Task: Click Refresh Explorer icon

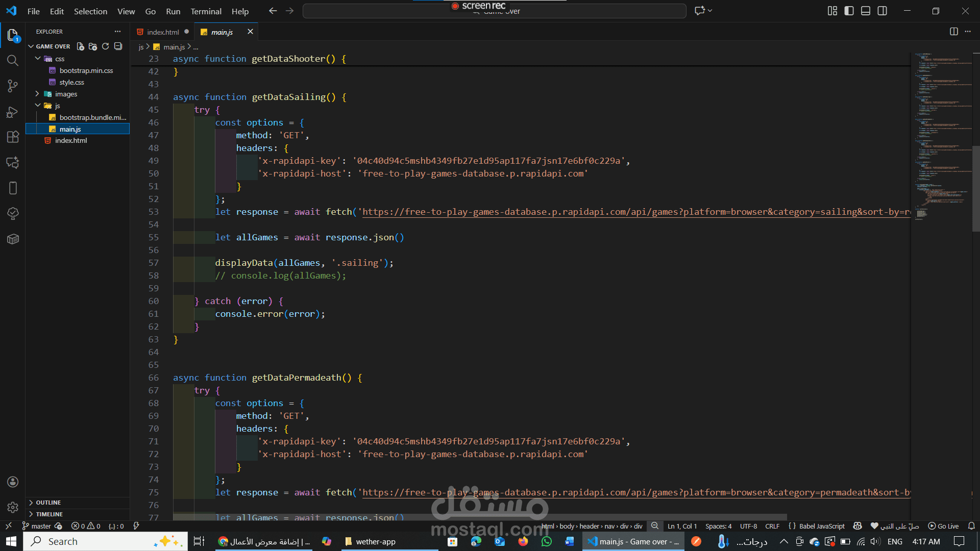Action: 106,46
